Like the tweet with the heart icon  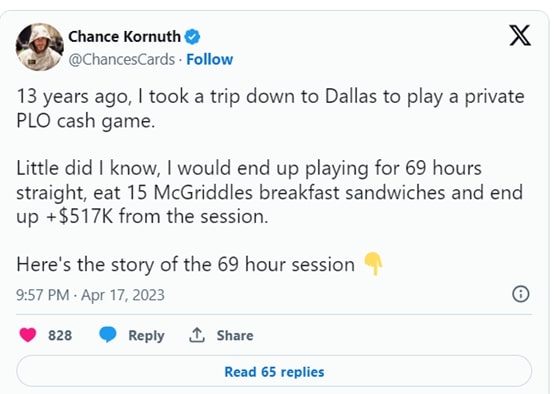click(x=28, y=335)
